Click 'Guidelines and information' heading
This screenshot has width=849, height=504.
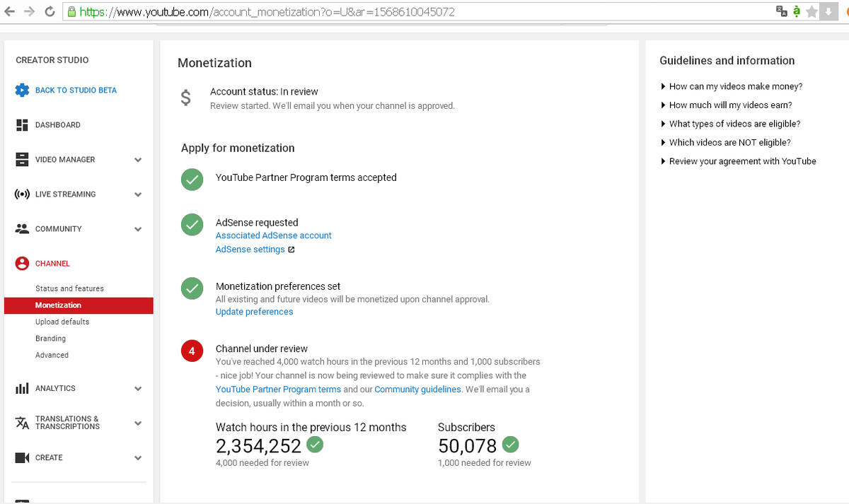tap(727, 61)
